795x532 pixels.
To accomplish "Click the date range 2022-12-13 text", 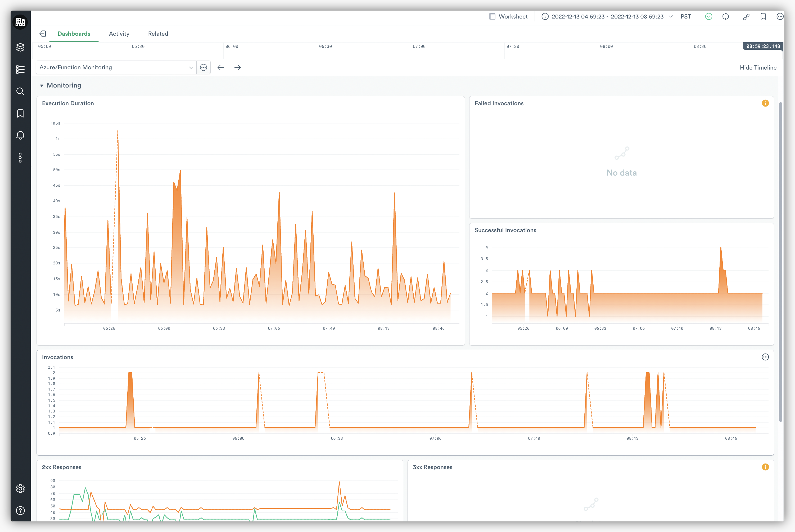I will (608, 16).
